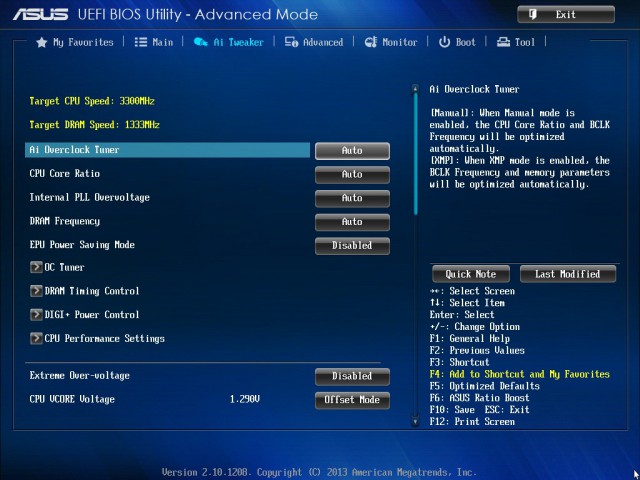Viewport: 640px width, 480px height.
Task: Expand DIGI+ Power Control submenu
Action: pyautogui.click(x=85, y=315)
